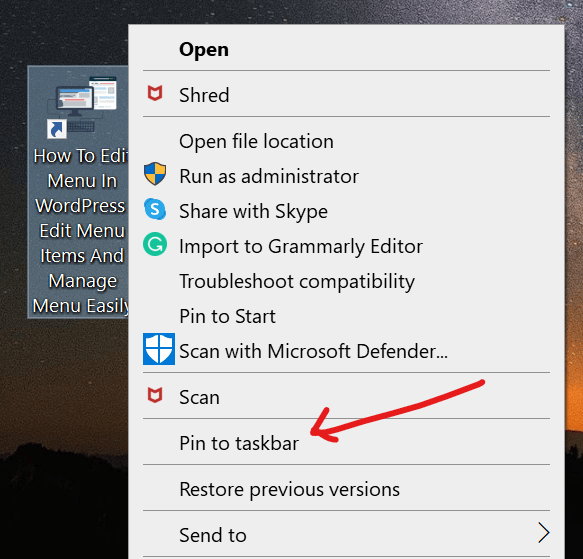The image size is (583, 559).
Task: Select Open file location
Action: pos(346,141)
